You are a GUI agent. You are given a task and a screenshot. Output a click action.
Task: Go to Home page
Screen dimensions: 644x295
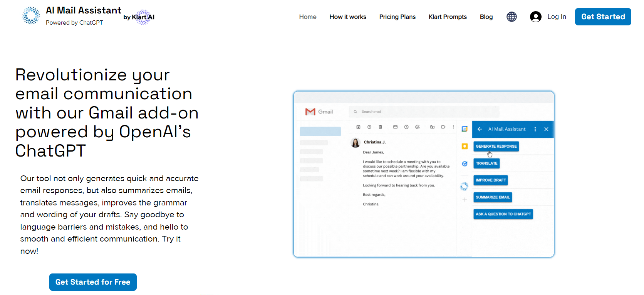coord(308,17)
